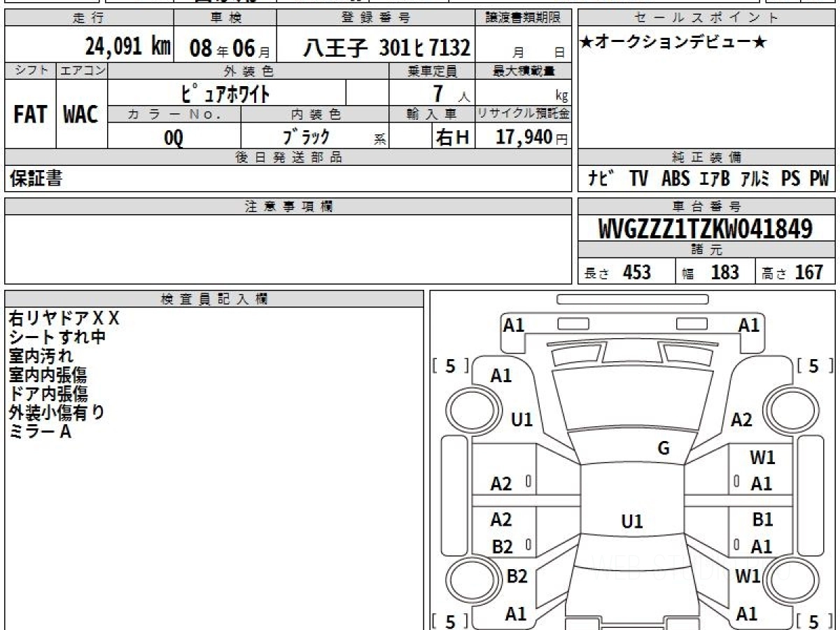
Task: Select inspector note 右リヤドアXX
Action: tap(64, 318)
